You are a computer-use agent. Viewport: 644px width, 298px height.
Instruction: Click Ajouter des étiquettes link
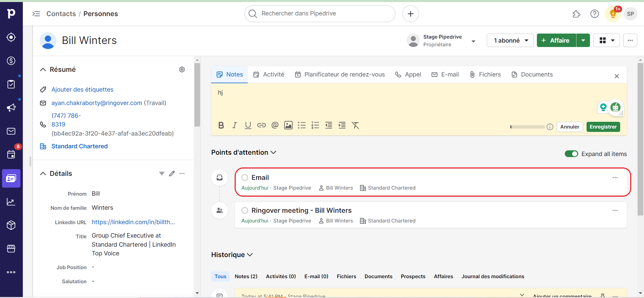[82, 90]
